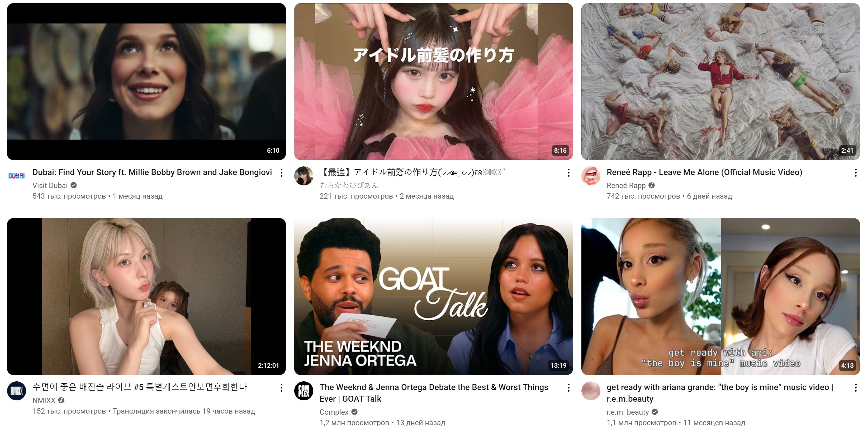Click '221 тыс. просмотров • 2 месяца назад'
The height and width of the screenshot is (426, 868).
tap(386, 196)
